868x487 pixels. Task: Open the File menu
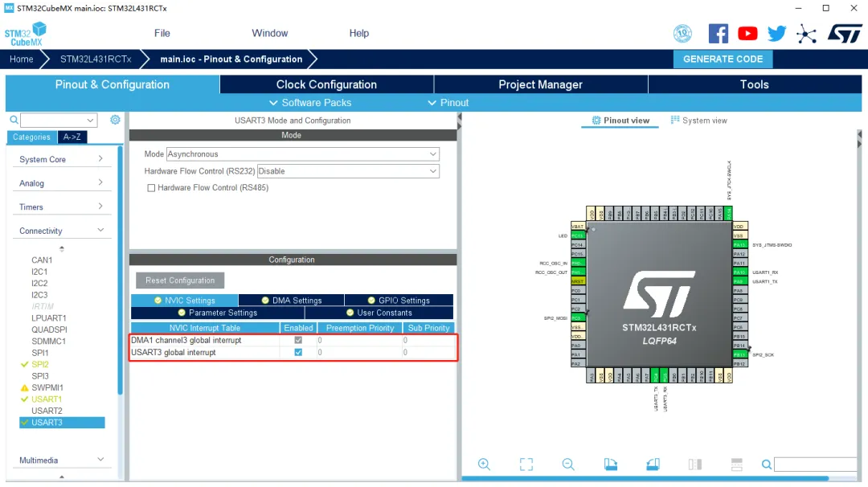(x=162, y=33)
